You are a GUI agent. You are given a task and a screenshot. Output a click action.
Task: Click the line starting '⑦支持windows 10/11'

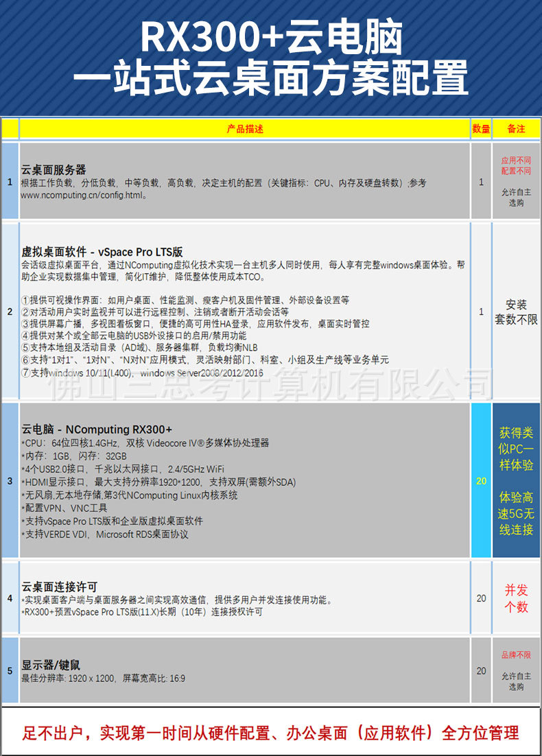(142, 373)
